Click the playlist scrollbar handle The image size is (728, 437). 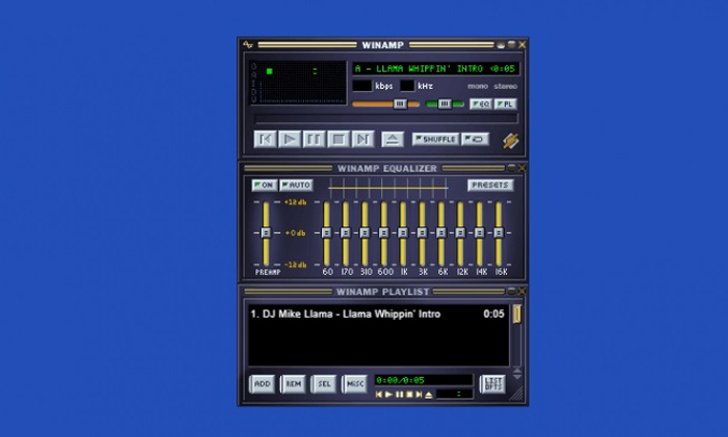coord(517,314)
